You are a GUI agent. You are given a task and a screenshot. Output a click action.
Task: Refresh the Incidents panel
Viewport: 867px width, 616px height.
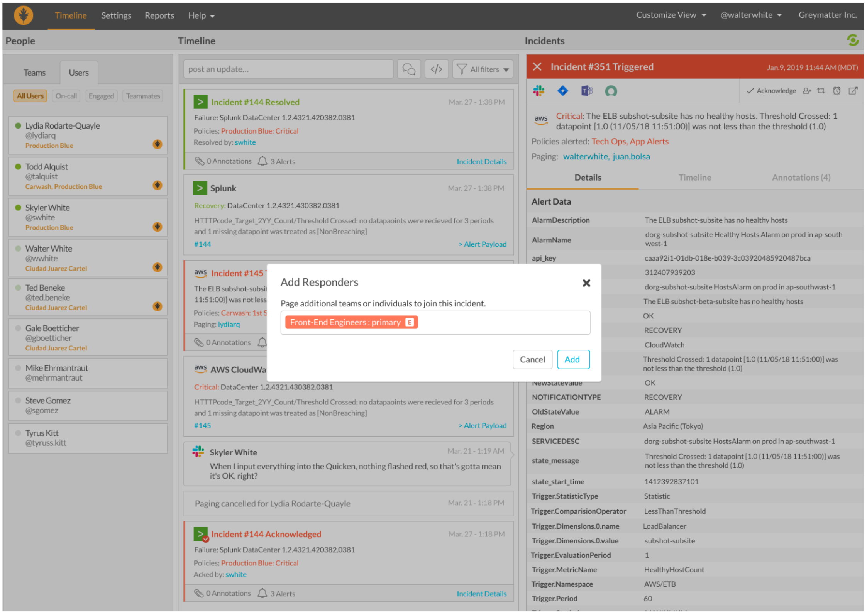(853, 40)
